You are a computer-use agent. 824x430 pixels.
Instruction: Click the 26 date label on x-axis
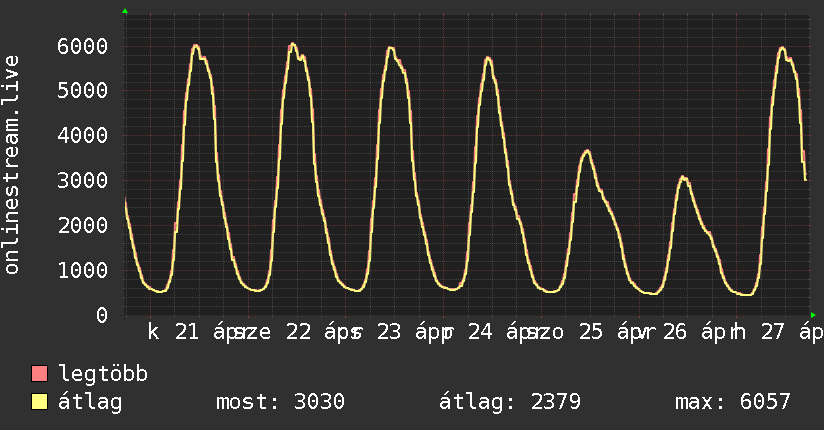(x=675, y=332)
